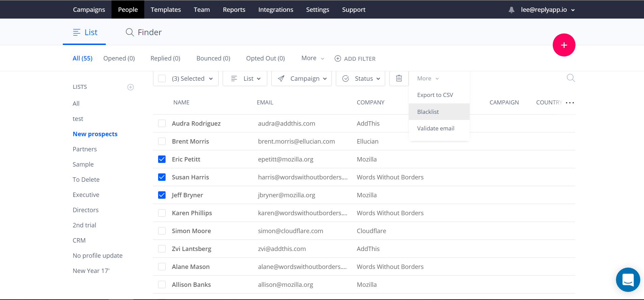Add a new list with plus icon
Viewport: 644px width, 300px height.
pos(130,87)
